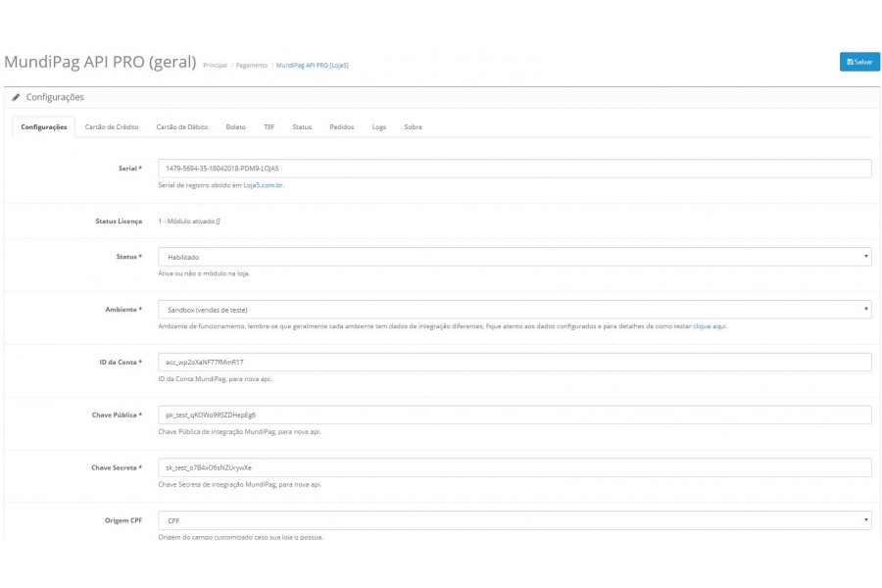Open the Configurações tab

pos(44,127)
